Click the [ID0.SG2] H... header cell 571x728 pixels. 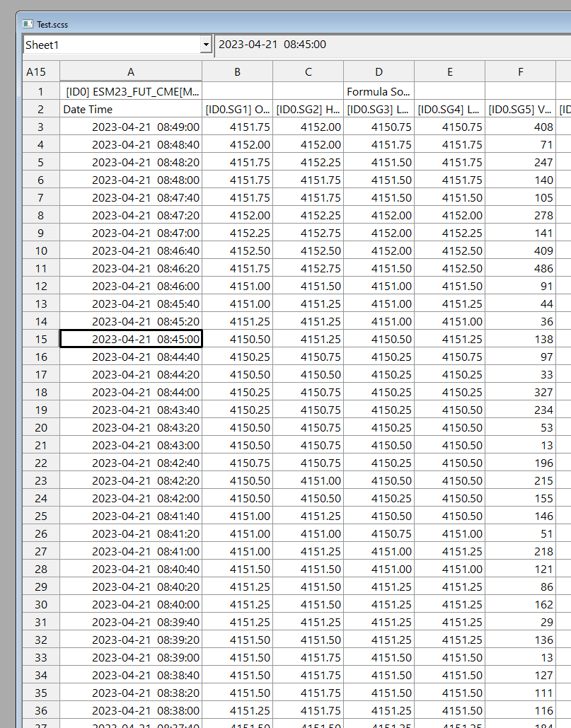[x=308, y=109]
